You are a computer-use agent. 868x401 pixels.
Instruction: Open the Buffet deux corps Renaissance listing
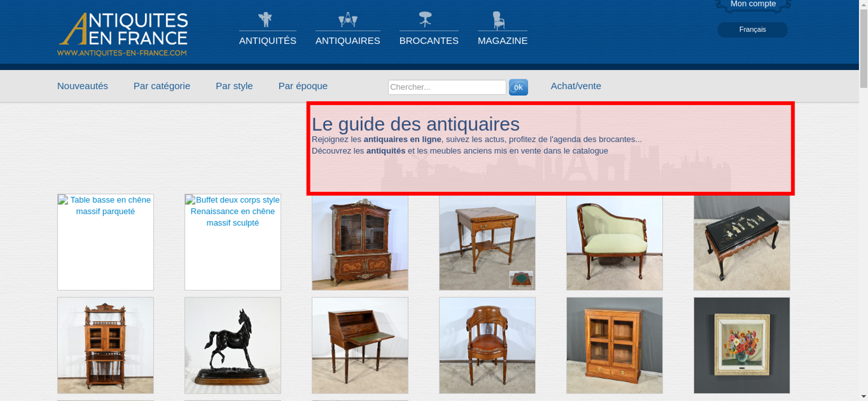click(233, 242)
